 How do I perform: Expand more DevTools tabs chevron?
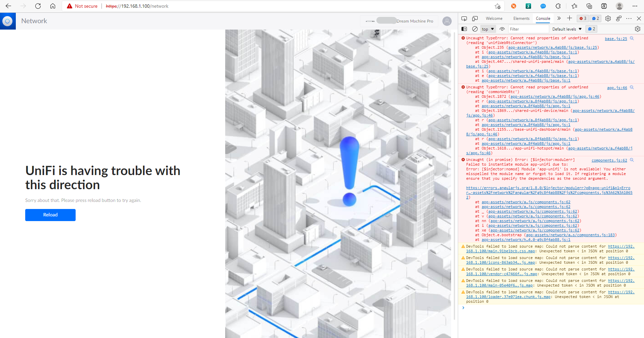coord(559,18)
